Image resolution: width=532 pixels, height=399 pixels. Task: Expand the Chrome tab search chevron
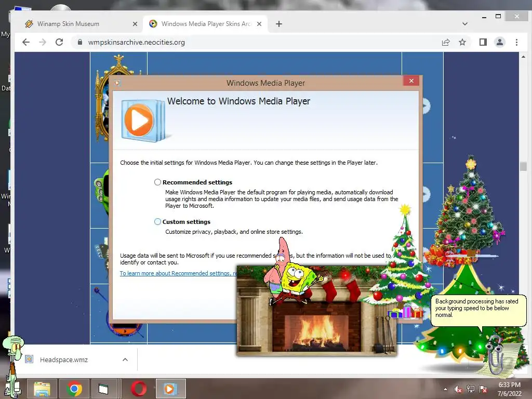[x=465, y=24]
